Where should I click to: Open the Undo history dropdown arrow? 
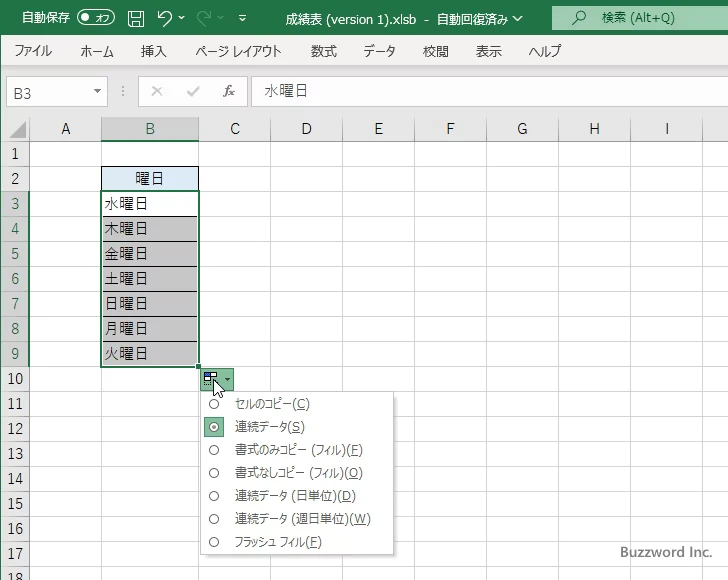pos(182,18)
